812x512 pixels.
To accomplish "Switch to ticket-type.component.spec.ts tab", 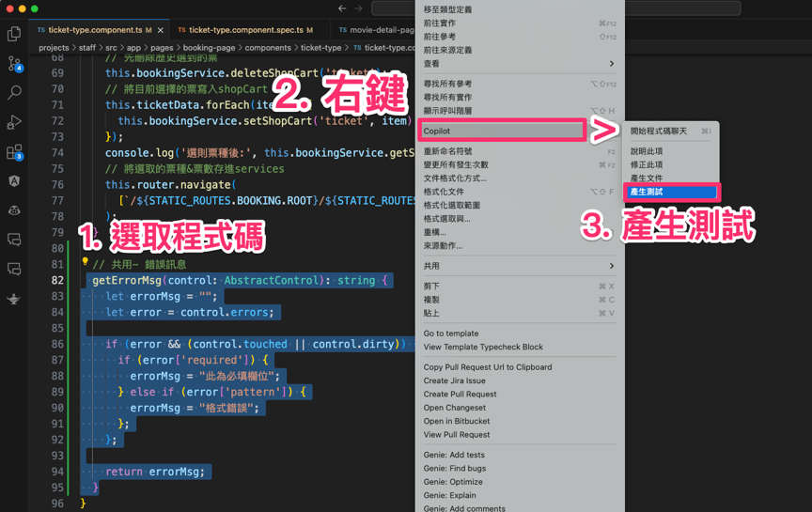I will (x=245, y=30).
